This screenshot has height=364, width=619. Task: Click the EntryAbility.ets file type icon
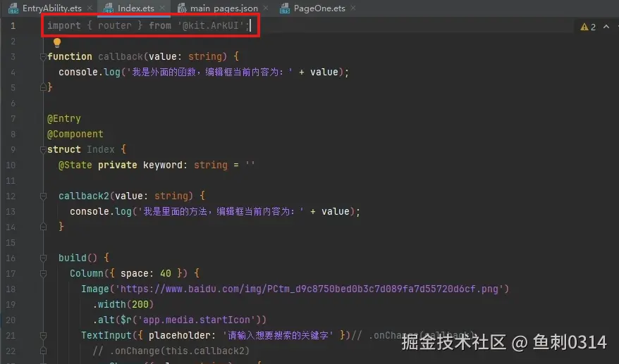[x=13, y=8]
